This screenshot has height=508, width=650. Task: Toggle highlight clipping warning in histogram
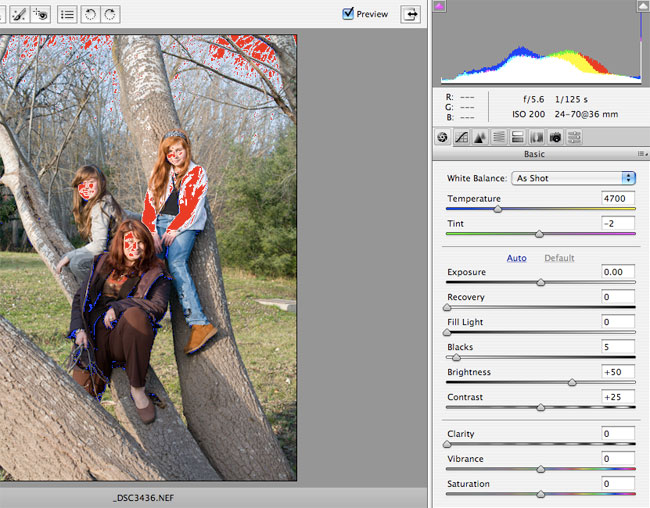642,6
